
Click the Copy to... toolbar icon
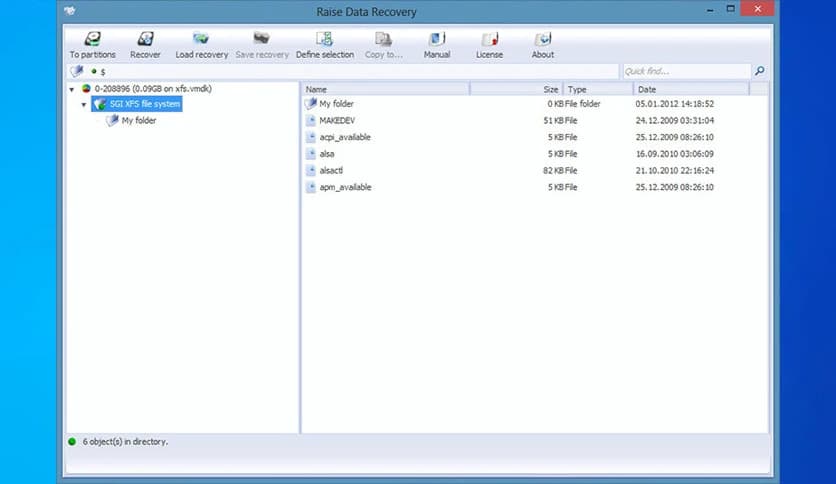[x=383, y=39]
